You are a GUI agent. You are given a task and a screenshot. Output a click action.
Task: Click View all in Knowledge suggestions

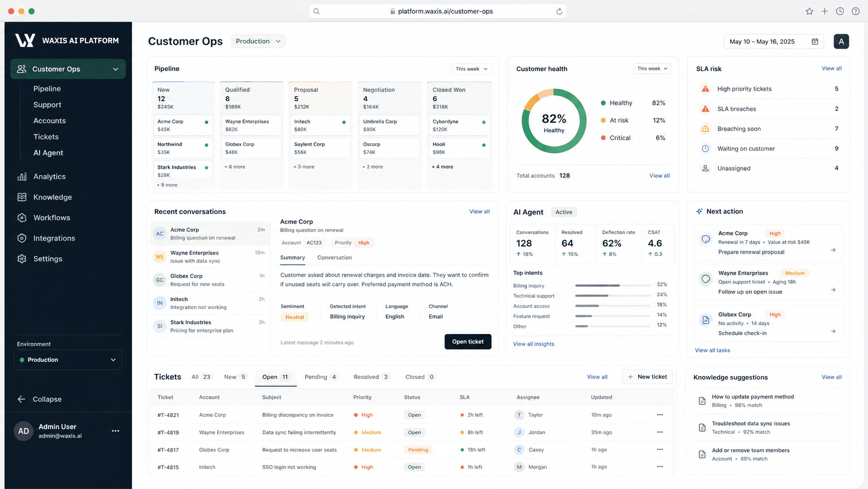coord(832,377)
